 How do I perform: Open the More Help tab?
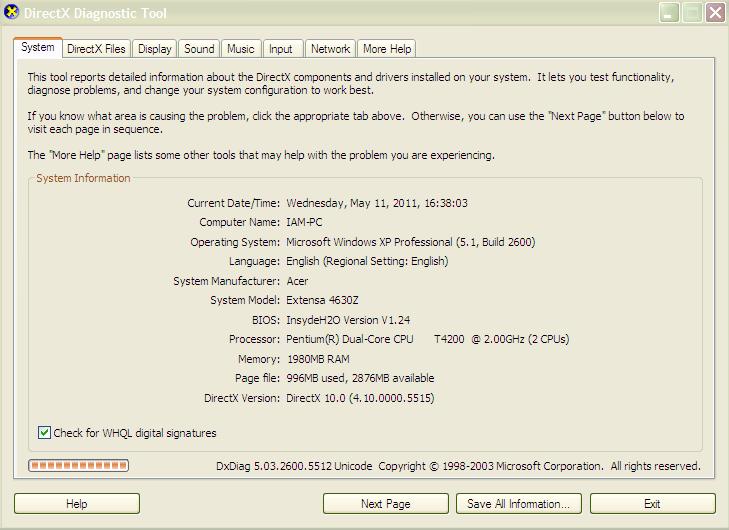point(387,49)
